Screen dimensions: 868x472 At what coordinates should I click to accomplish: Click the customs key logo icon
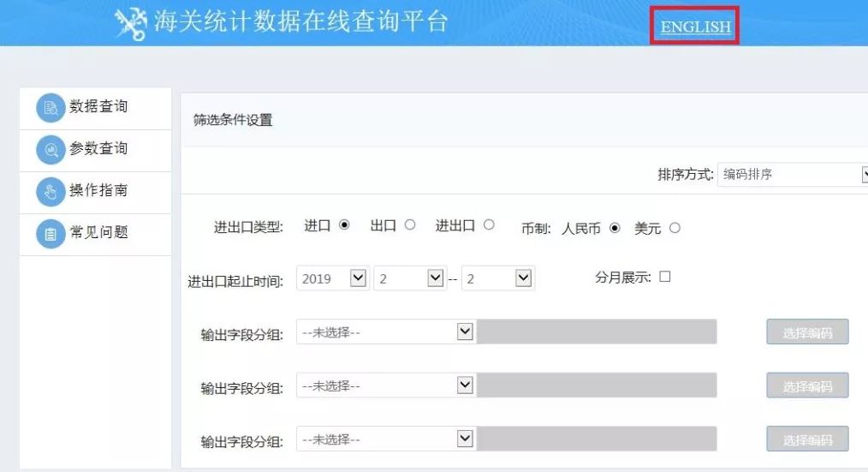[x=131, y=25]
